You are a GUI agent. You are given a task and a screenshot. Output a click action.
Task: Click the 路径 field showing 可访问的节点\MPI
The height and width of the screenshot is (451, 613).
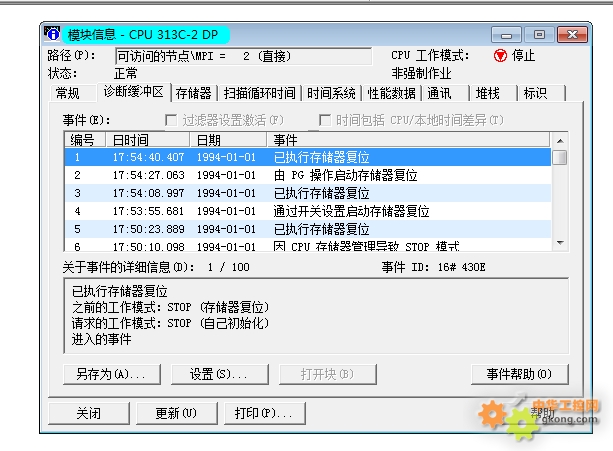pos(243,56)
